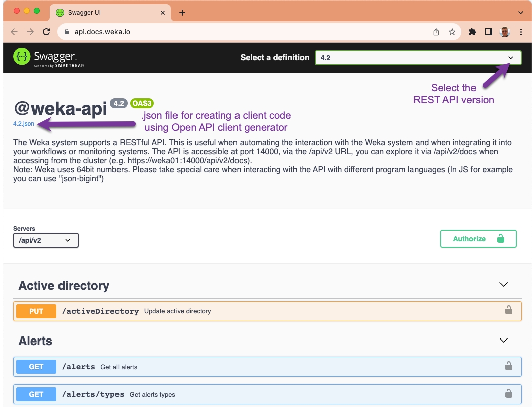Viewport: 532px width, 407px height.
Task: Click the Authorize button
Action: point(478,239)
